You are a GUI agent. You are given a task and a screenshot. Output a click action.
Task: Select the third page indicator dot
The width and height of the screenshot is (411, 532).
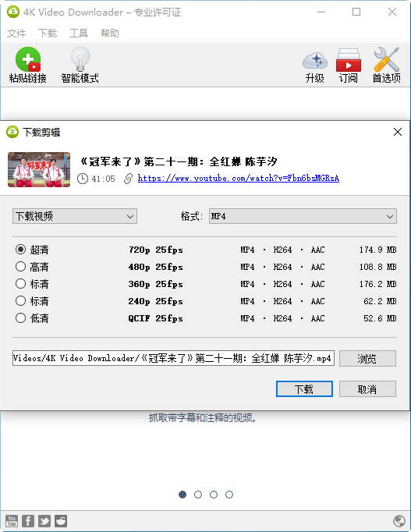click(214, 495)
